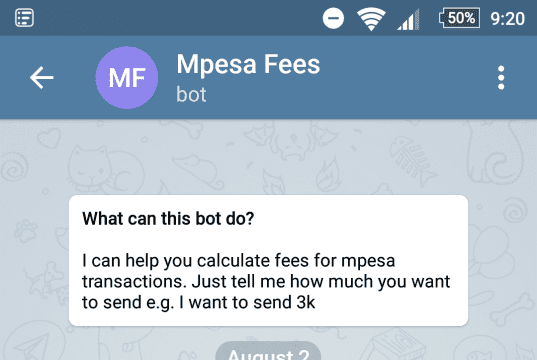The width and height of the screenshot is (537, 360).
Task: Tap the cellular signal strength icon
Action: [x=408, y=20]
